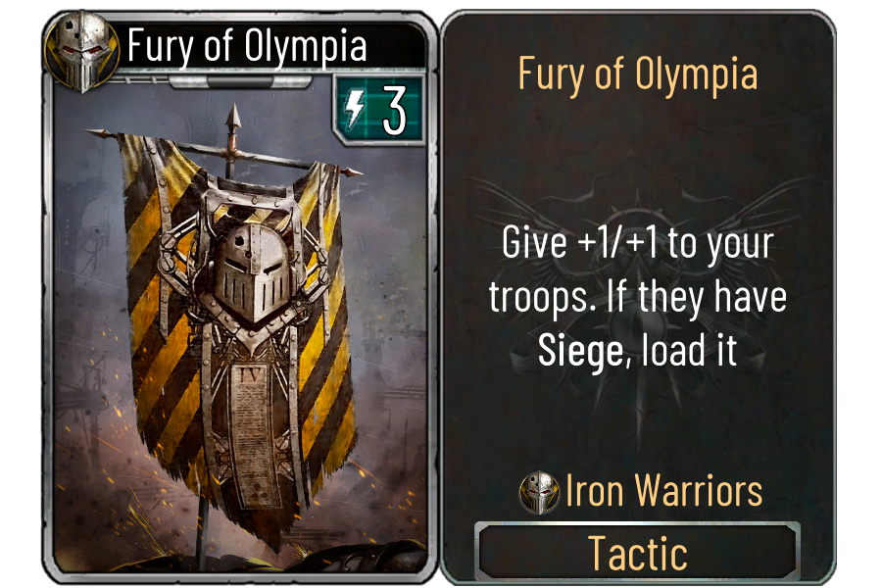882x588 pixels.
Task: Click the Fury of Olympia title on card
Action: [x=247, y=45]
